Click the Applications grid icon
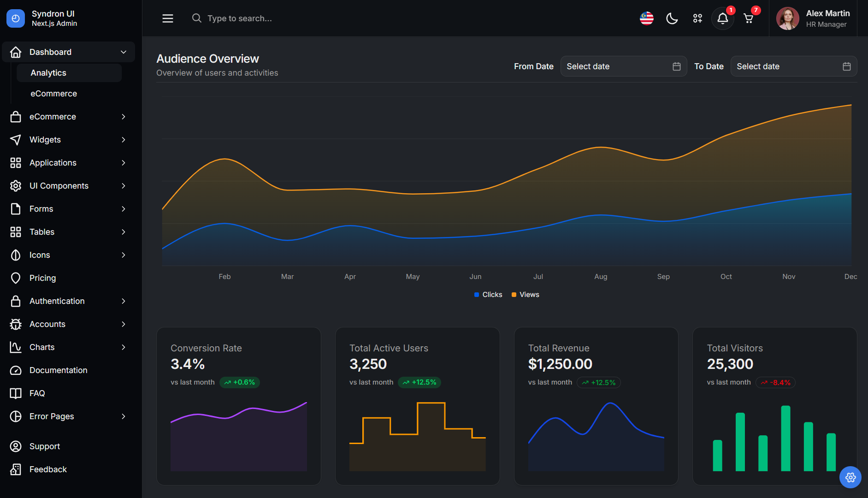868x498 pixels. [x=16, y=163]
